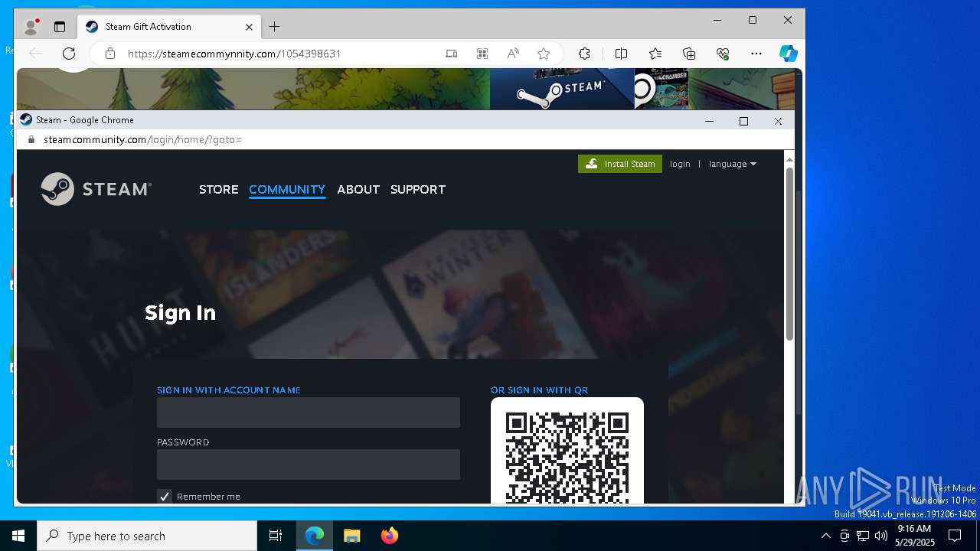Open Edge favorites list icon
The image size is (980, 551).
655,54
